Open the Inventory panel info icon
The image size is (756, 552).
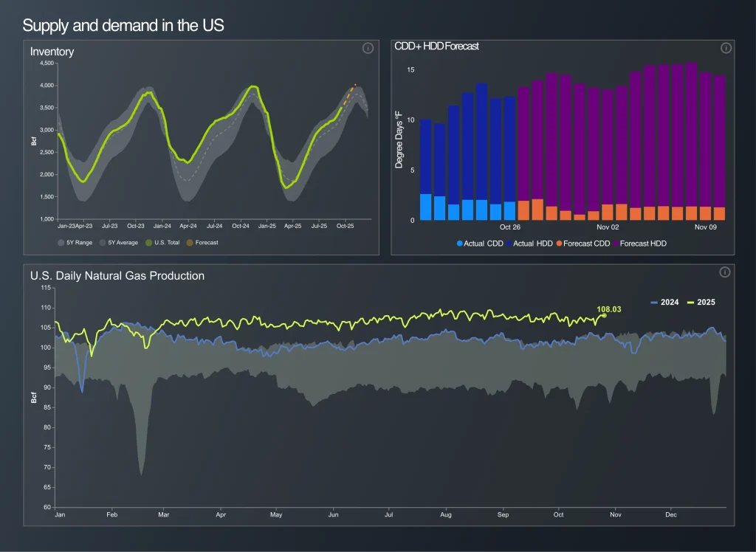pyautogui.click(x=368, y=48)
